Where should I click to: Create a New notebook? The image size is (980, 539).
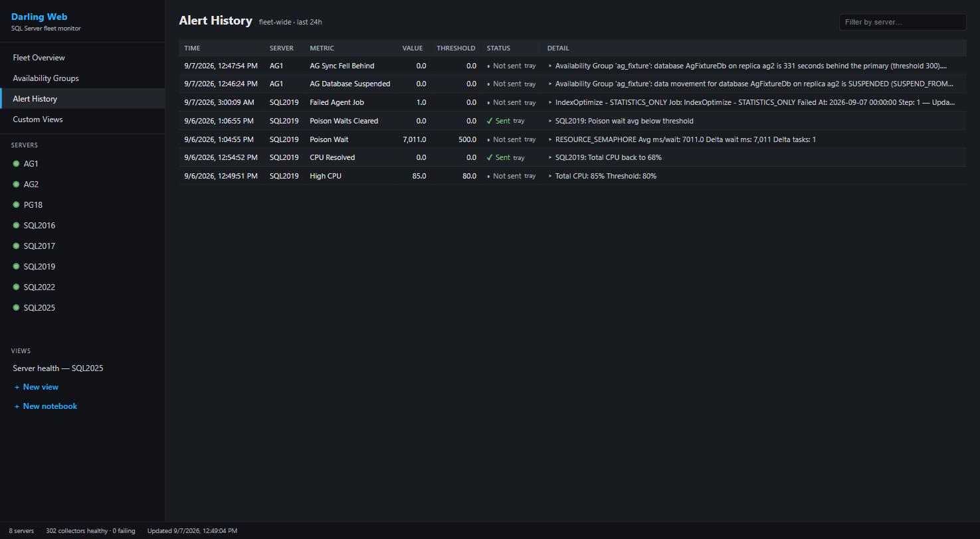[46, 406]
